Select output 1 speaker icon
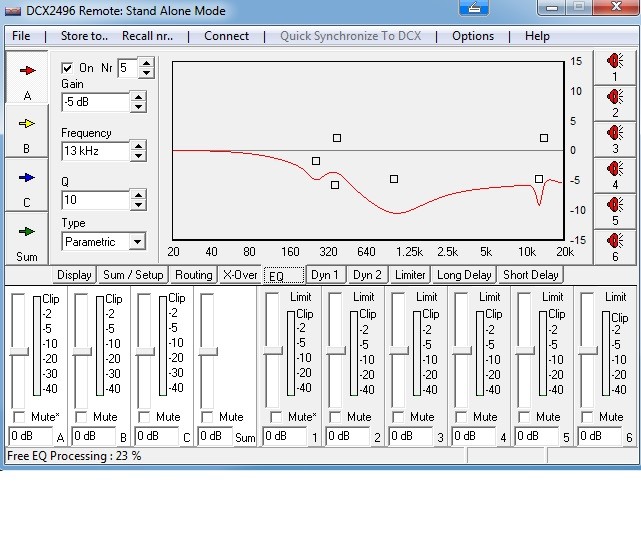Image resolution: width=641 pixels, height=558 pixels. (x=614, y=68)
